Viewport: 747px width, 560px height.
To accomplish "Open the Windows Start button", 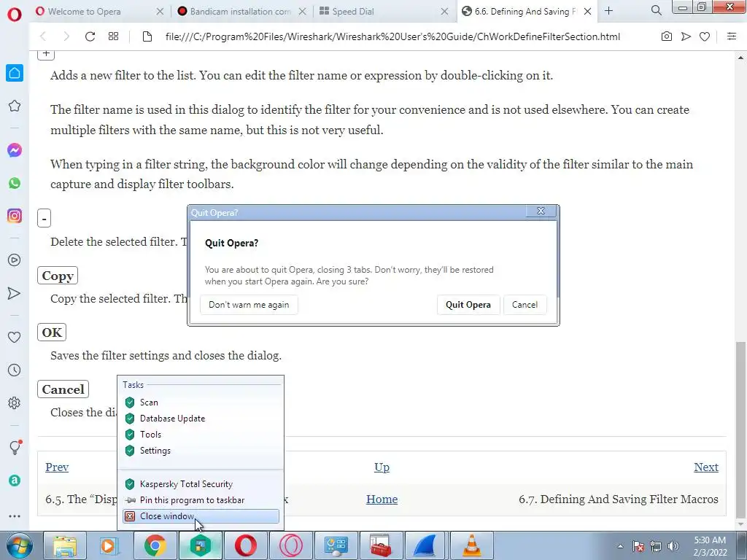I will pyautogui.click(x=19, y=545).
